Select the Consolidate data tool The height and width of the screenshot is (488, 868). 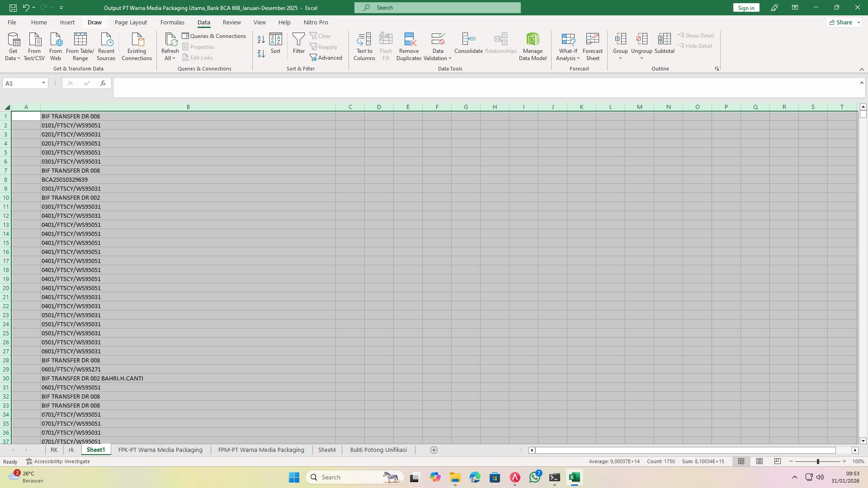468,43
